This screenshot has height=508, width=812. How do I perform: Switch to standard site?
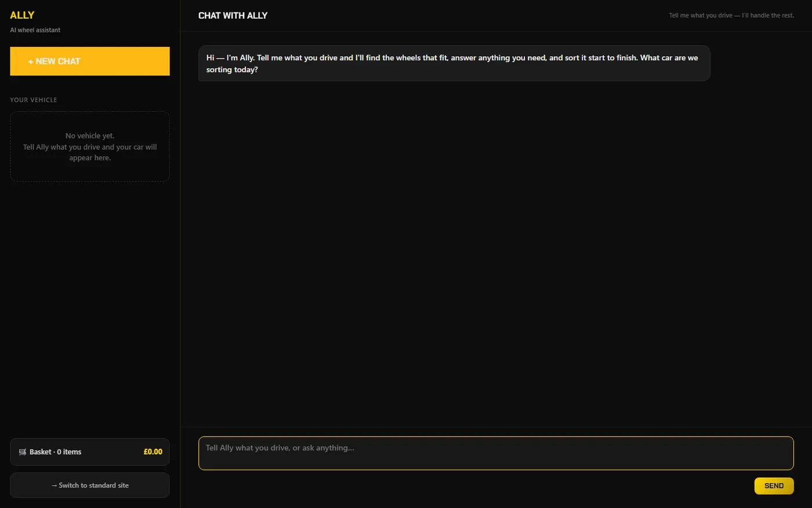(x=90, y=485)
